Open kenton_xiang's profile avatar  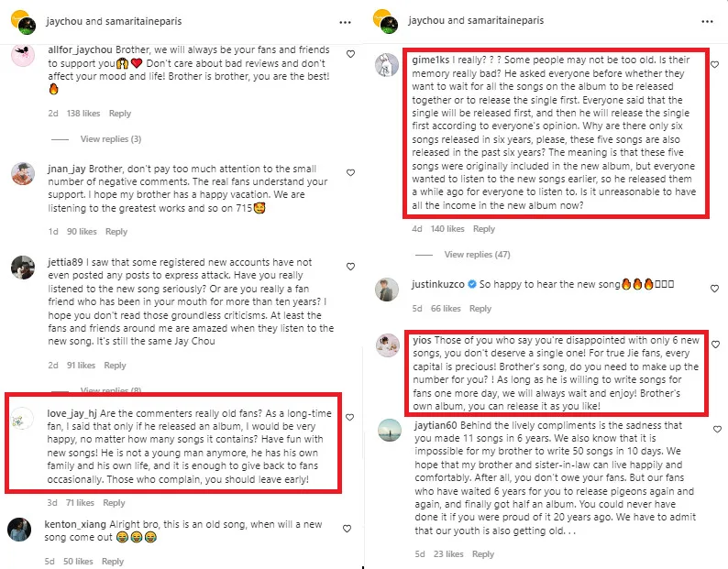(21, 530)
